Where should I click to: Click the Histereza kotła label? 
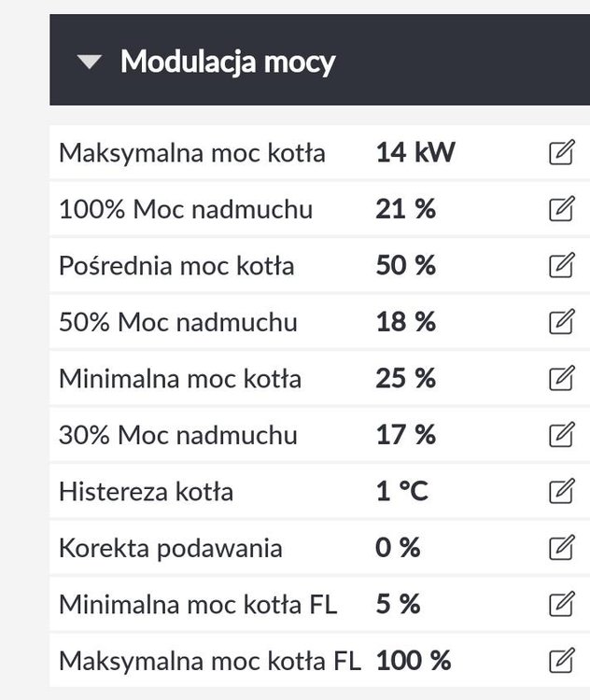tap(146, 491)
